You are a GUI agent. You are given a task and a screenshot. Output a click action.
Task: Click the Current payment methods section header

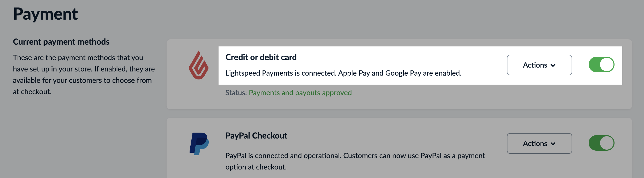(61, 42)
